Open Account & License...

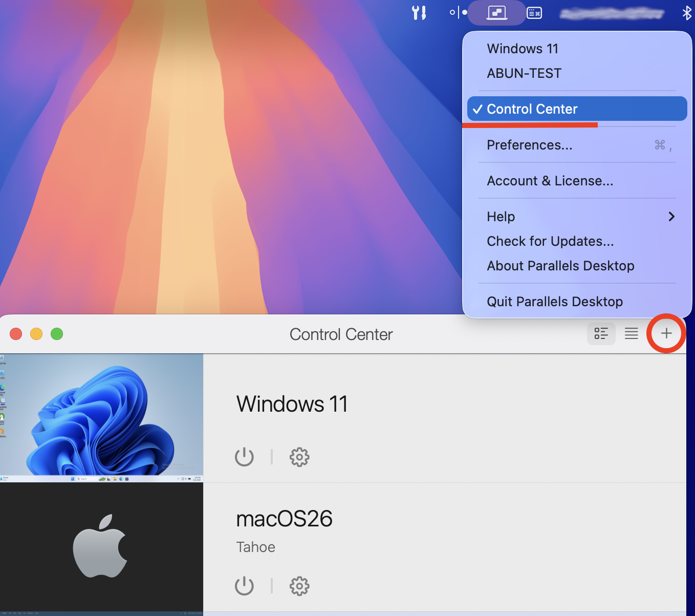577,181
